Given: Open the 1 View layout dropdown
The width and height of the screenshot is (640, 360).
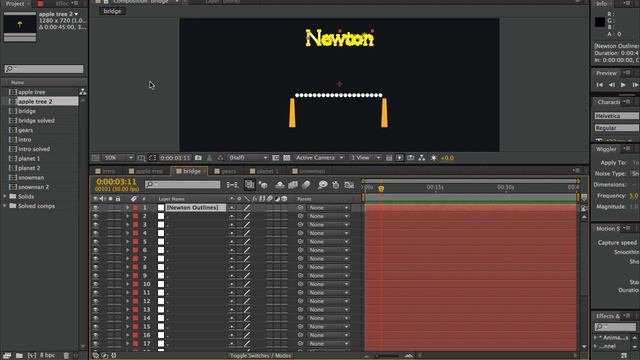Looking at the screenshot, I should 365,158.
